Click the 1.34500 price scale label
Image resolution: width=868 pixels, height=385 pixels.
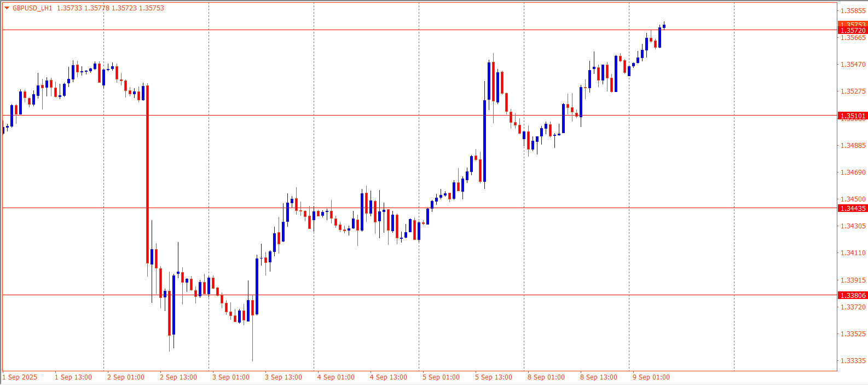pyautogui.click(x=853, y=199)
